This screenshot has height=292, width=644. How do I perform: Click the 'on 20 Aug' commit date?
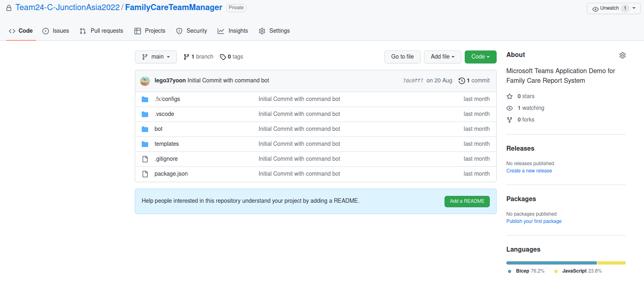point(439,80)
